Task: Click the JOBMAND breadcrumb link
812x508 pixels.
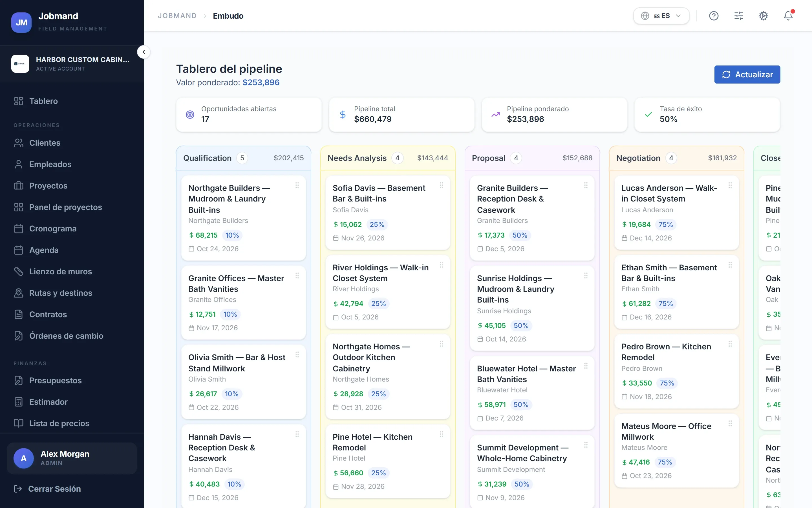Action: [x=177, y=16]
